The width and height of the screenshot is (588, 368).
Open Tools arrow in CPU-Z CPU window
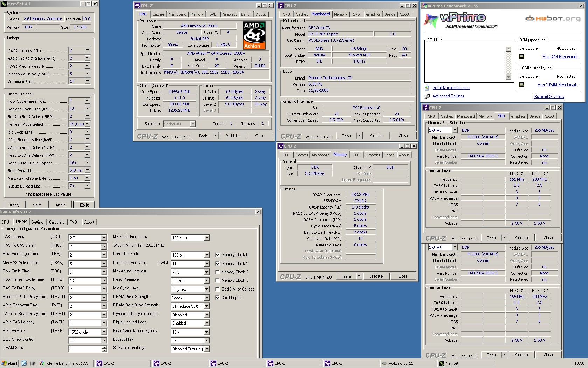click(216, 136)
